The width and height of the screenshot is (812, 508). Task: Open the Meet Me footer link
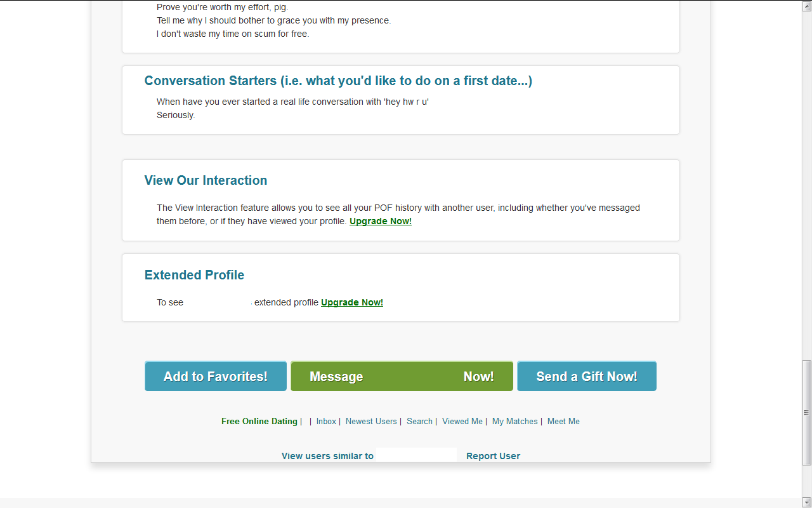point(563,422)
